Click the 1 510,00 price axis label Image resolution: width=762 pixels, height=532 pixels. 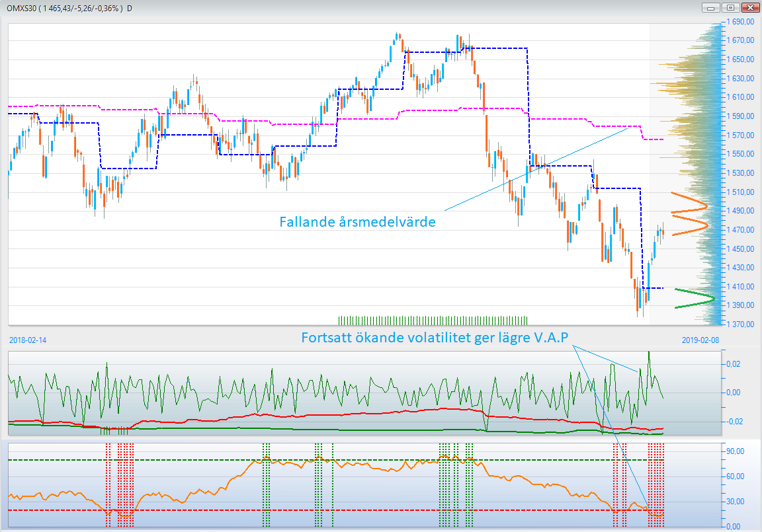(x=741, y=192)
